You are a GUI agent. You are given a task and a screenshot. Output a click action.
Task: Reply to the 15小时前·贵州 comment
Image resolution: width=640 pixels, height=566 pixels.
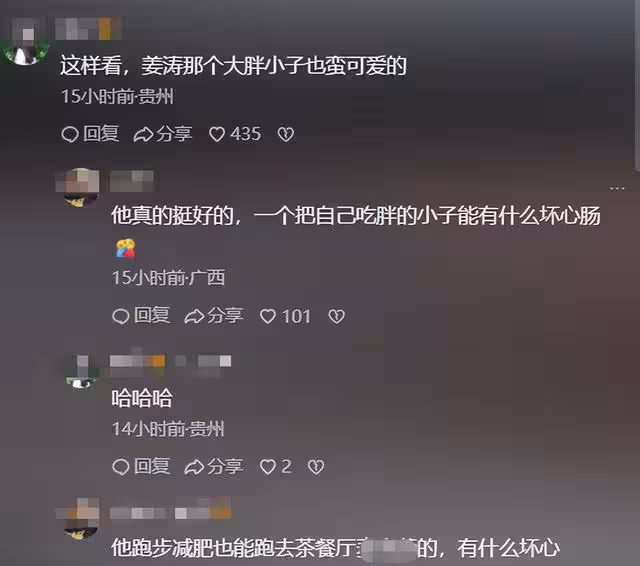coord(90,134)
